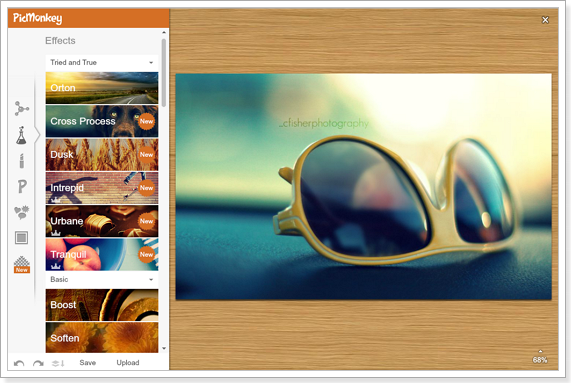Open the Basic Edits molecule icon

tap(21, 108)
